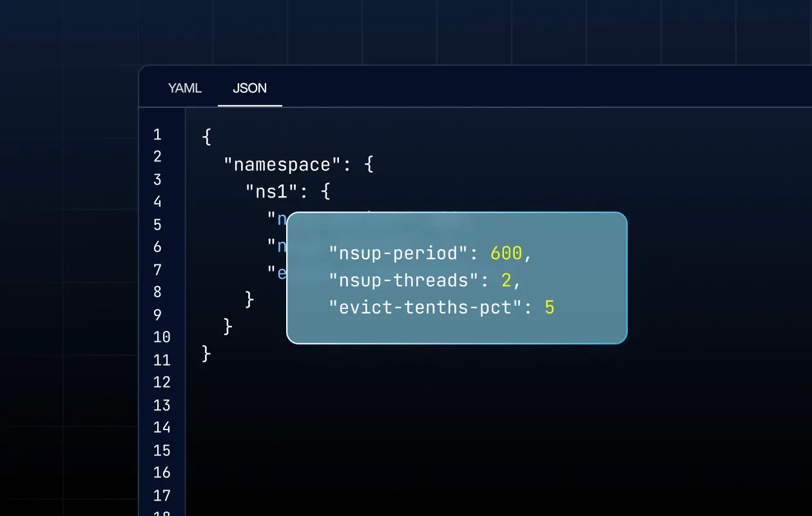
Task: Click line number 12 in the gutter
Action: (162, 382)
